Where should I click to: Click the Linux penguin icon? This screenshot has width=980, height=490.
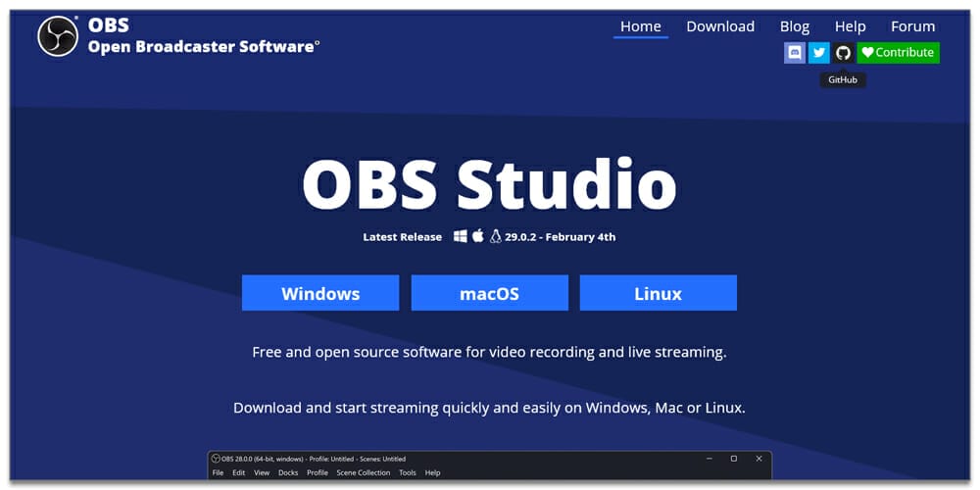(496, 236)
